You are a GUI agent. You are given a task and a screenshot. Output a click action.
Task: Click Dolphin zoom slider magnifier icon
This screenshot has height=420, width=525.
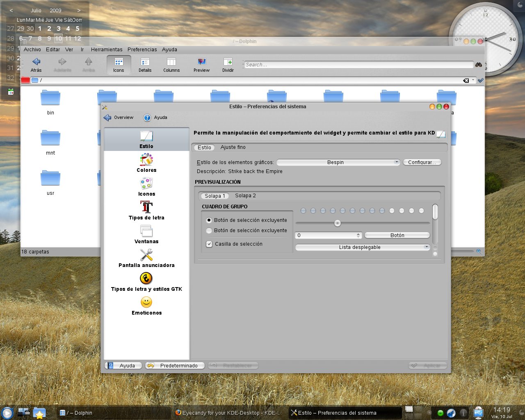(x=479, y=251)
